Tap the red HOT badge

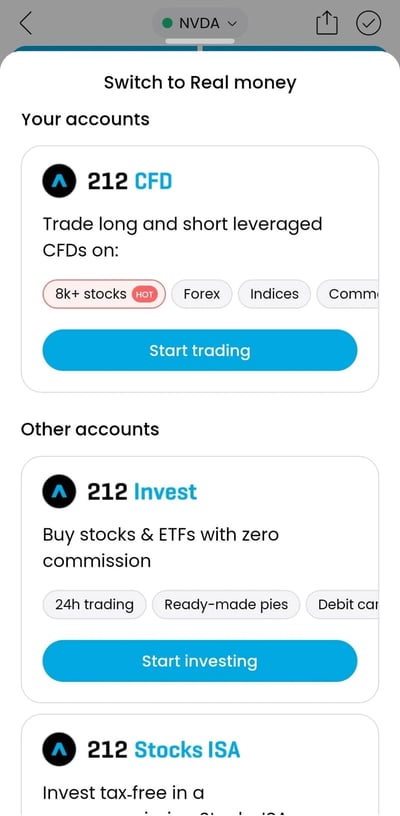tap(145, 294)
